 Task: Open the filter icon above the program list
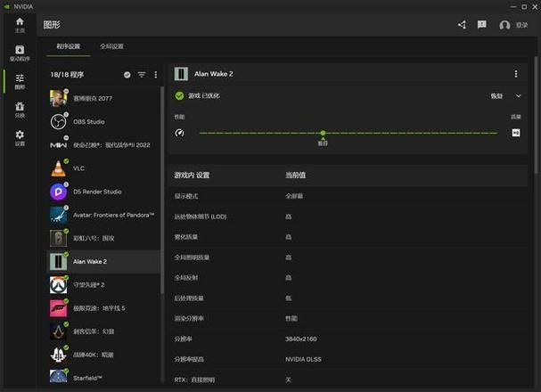[x=142, y=75]
